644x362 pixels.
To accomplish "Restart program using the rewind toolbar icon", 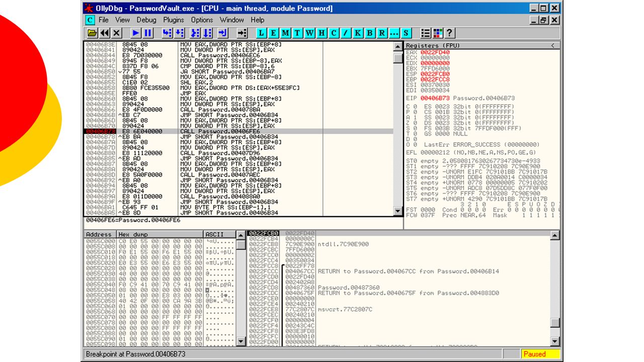I will coord(104,33).
